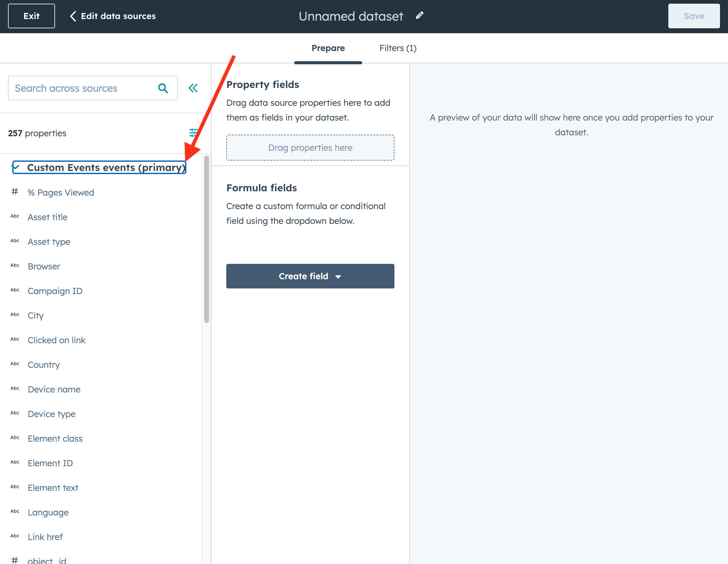Select the Element class property
The image size is (728, 564).
55,439
